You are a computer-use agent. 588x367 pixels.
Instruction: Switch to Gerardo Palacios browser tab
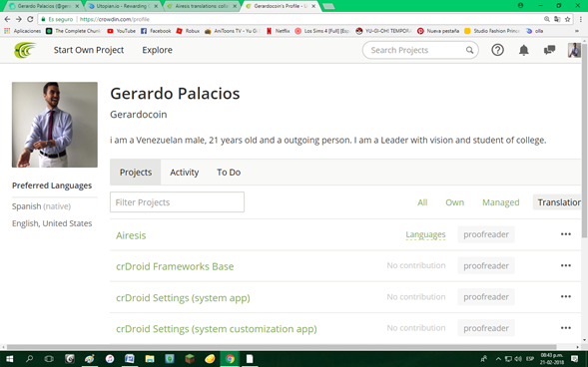click(44, 6)
